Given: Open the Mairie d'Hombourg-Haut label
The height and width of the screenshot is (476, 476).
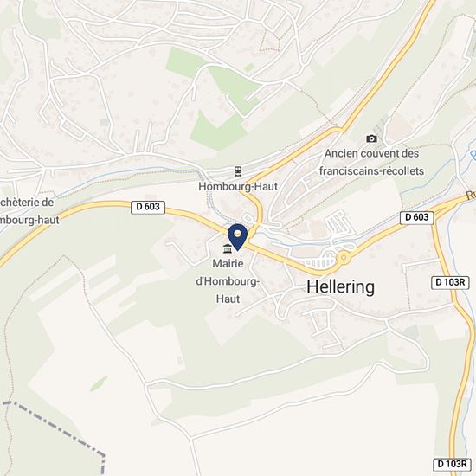Looking at the screenshot, I should coord(228,281).
